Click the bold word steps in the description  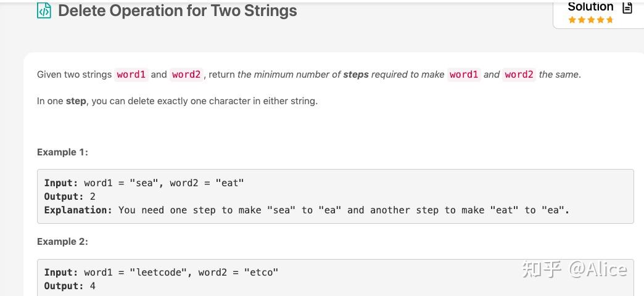coord(356,75)
